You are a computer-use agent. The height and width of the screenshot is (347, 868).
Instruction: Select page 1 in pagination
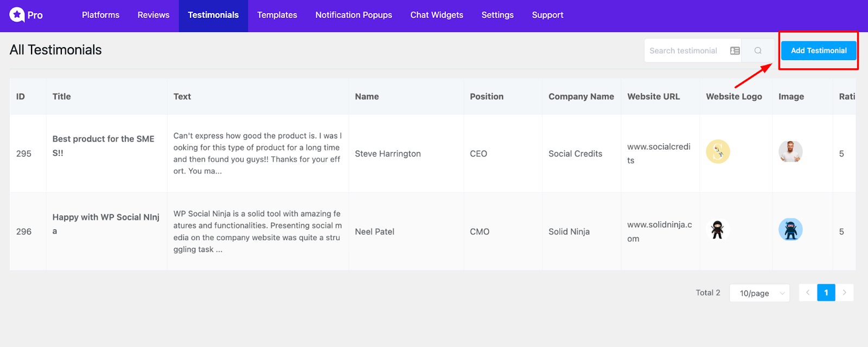point(826,293)
